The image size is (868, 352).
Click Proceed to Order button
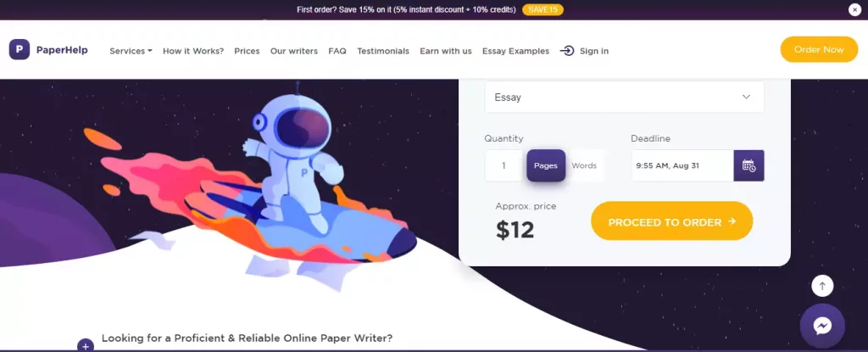(672, 221)
